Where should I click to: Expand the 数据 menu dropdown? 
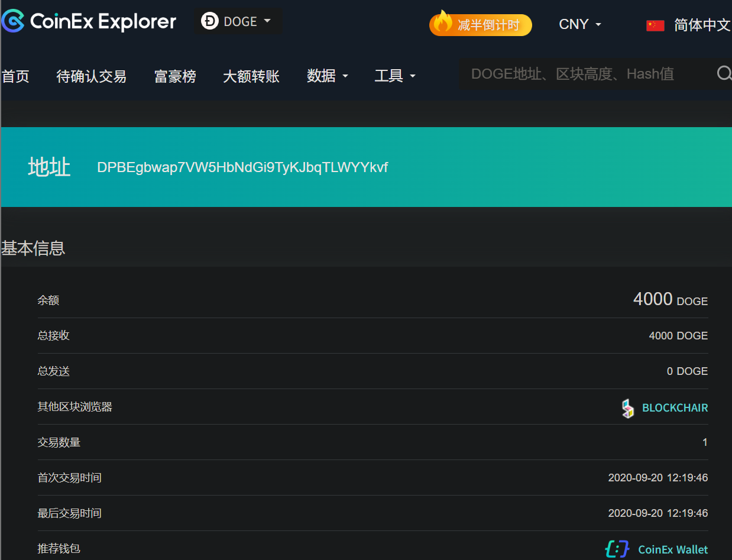coord(327,76)
